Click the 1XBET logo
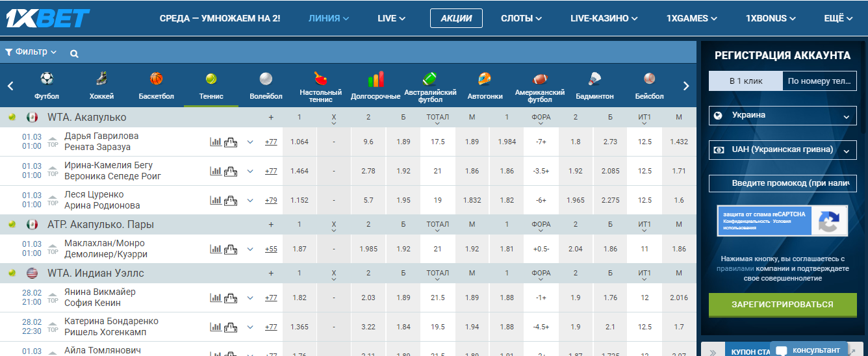The width and height of the screenshot is (868, 356). tap(48, 18)
